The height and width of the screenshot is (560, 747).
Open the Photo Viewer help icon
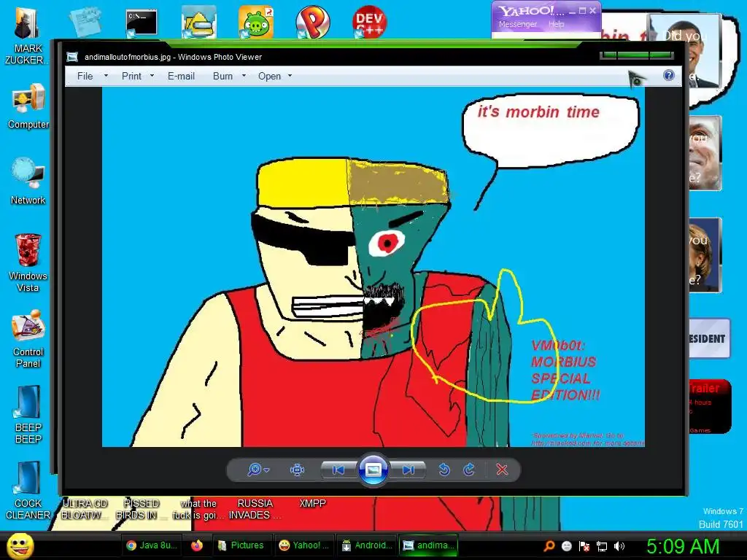pyautogui.click(x=669, y=75)
